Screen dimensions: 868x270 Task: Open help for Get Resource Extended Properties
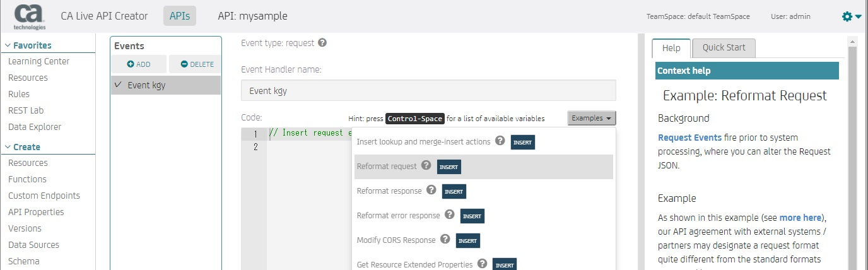(x=483, y=264)
